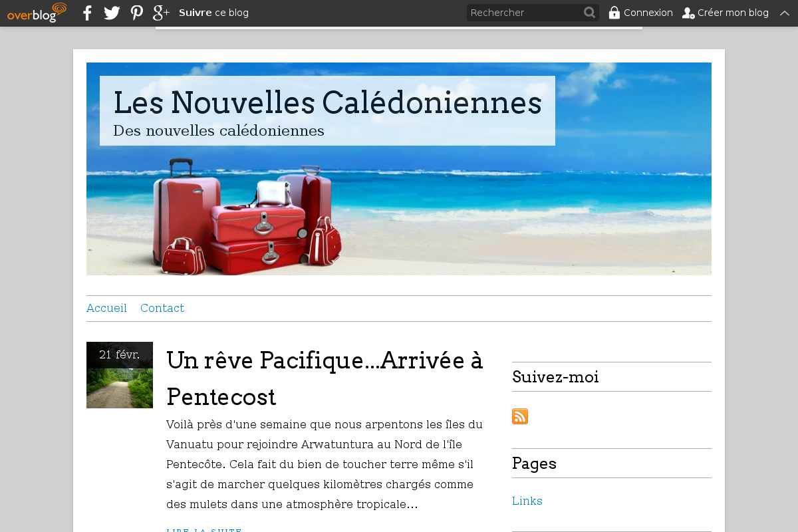The width and height of the screenshot is (798, 532).
Task: Go to the Accueil menu item
Action: [x=106, y=308]
